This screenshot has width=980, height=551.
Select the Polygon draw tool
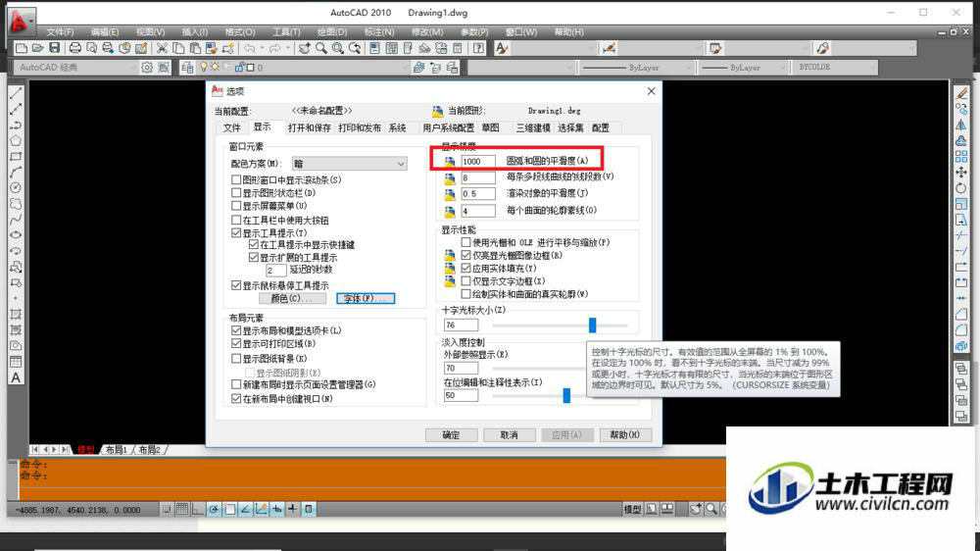tap(16, 141)
